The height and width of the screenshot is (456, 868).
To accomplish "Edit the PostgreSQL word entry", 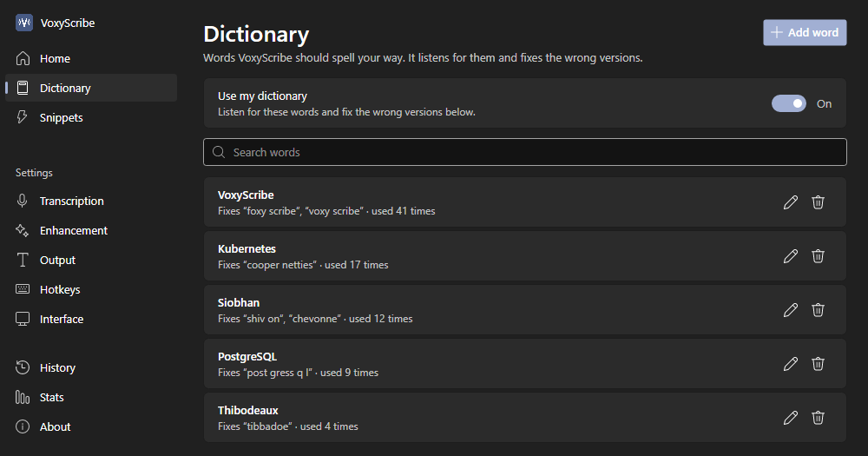I will click(791, 363).
